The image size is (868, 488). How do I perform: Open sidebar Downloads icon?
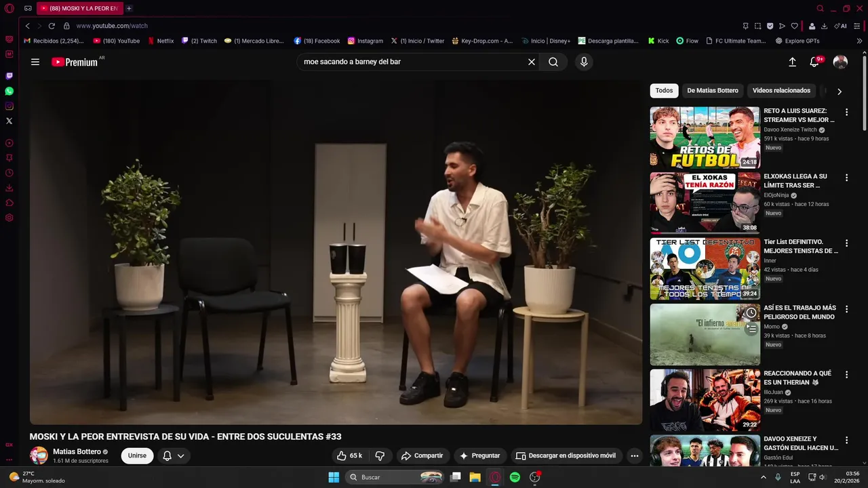click(9, 188)
